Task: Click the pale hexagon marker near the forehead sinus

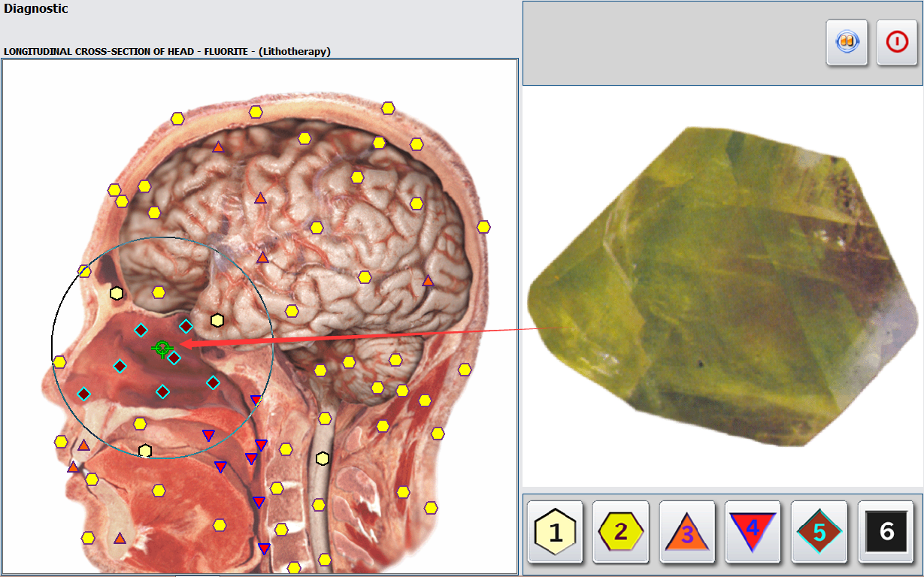Action: pyautogui.click(x=116, y=293)
